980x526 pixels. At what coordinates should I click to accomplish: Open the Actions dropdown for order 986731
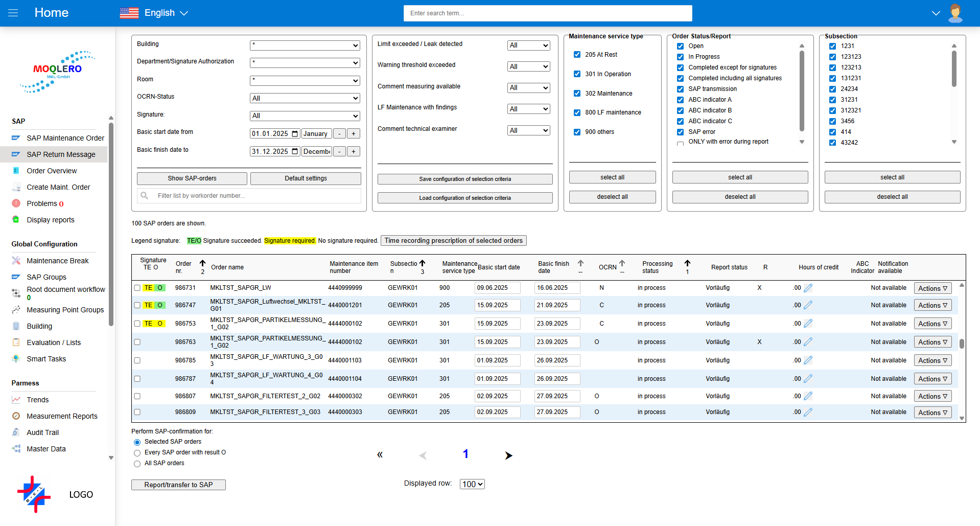pyautogui.click(x=932, y=288)
